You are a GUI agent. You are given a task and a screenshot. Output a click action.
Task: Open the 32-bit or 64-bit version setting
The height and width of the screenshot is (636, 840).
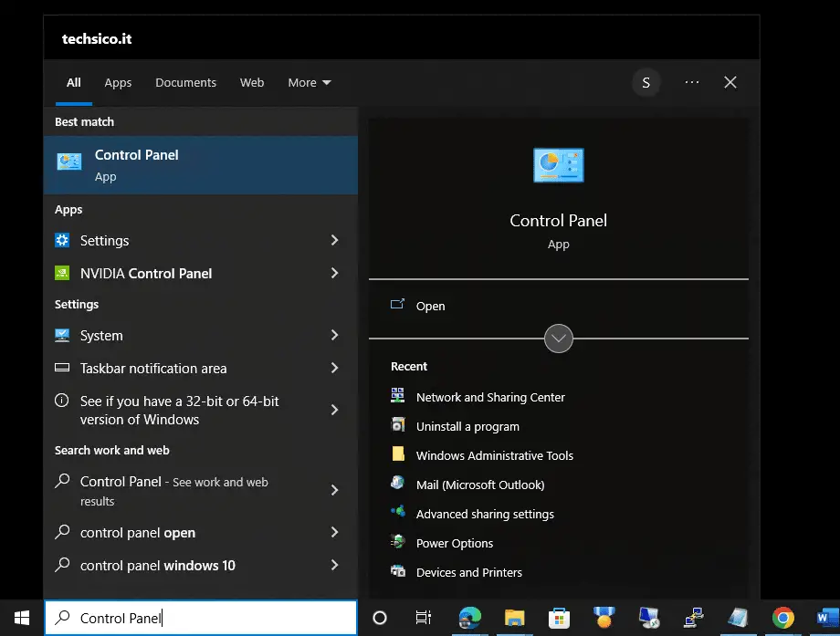187,410
